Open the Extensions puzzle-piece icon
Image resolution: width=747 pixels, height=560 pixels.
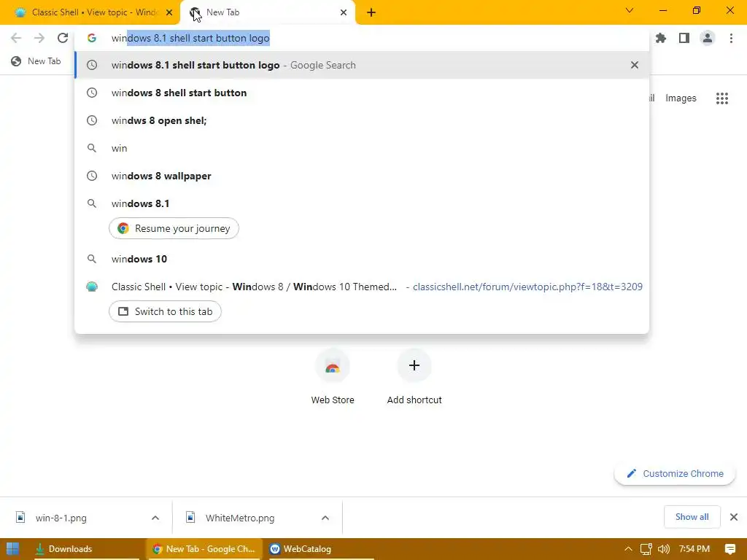pyautogui.click(x=661, y=38)
